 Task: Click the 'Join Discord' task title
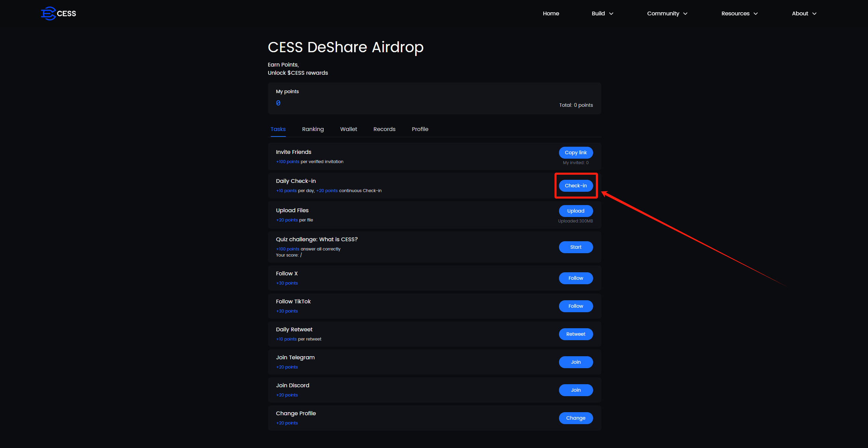(293, 385)
